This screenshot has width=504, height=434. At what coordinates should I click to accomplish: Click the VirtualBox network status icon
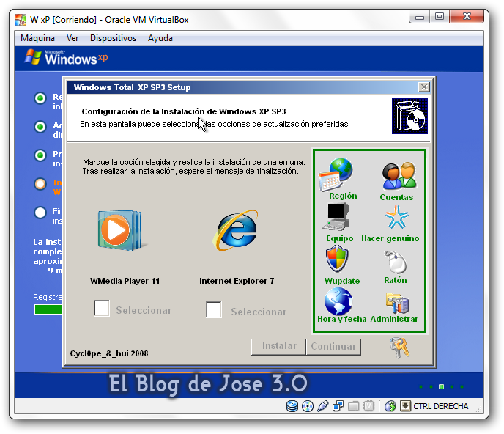coord(338,406)
